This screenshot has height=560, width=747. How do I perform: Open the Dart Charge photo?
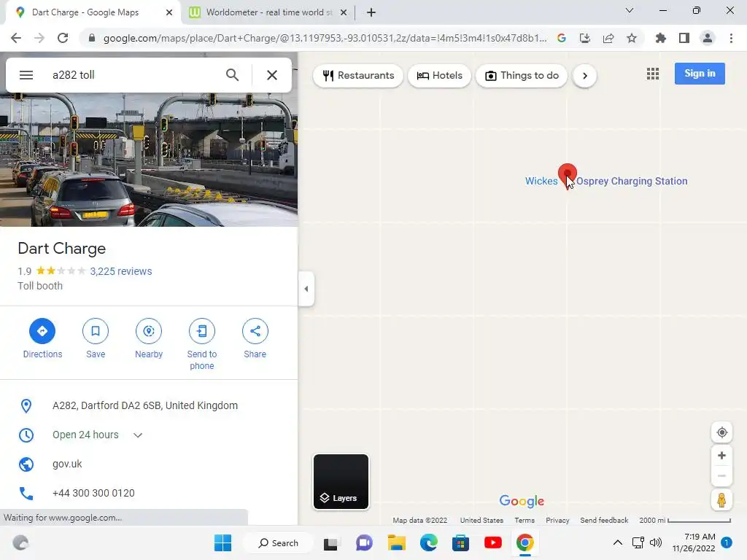click(149, 160)
